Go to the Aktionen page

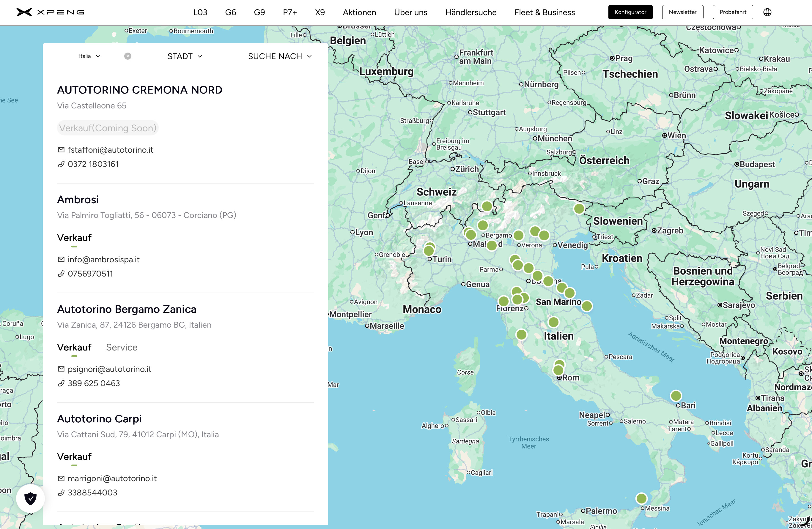[x=360, y=12]
